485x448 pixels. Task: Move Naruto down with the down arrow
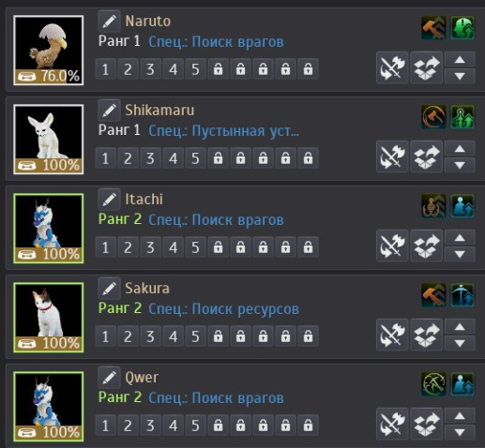460,76
